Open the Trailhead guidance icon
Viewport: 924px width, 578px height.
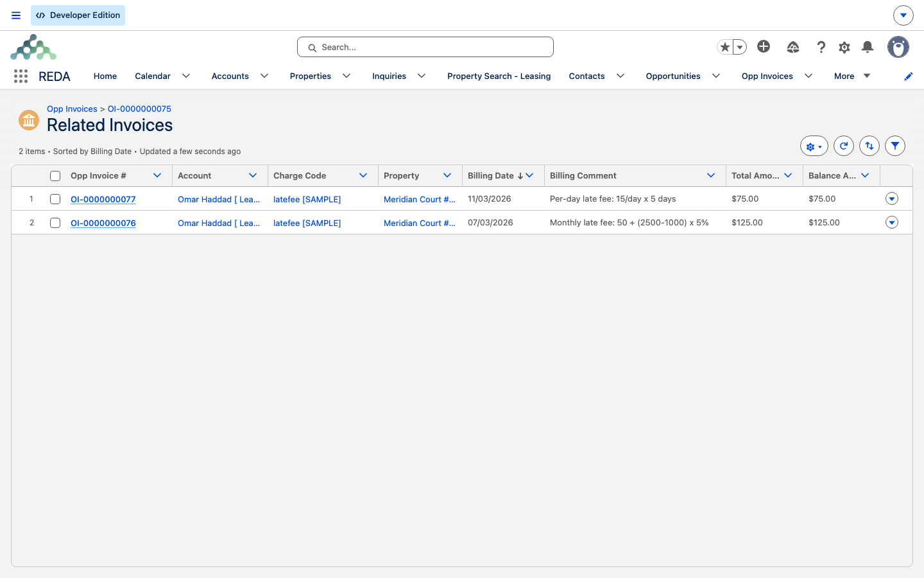point(793,47)
